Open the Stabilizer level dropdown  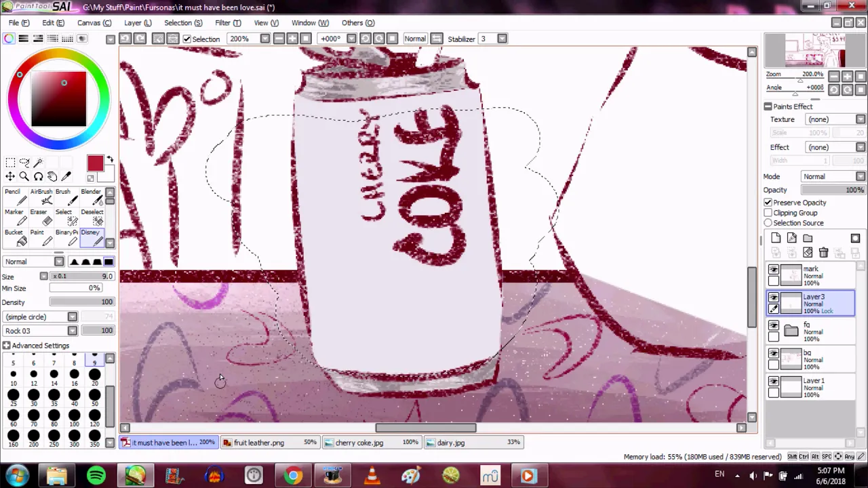click(502, 39)
